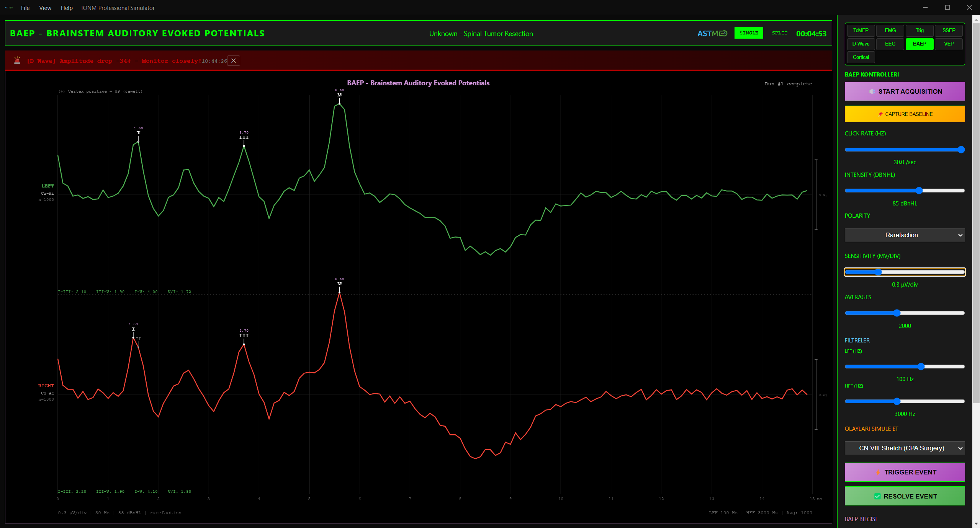Dismiss the D-Wave amplitude drop alert
Screen dimensions: 980x528
tap(233, 61)
